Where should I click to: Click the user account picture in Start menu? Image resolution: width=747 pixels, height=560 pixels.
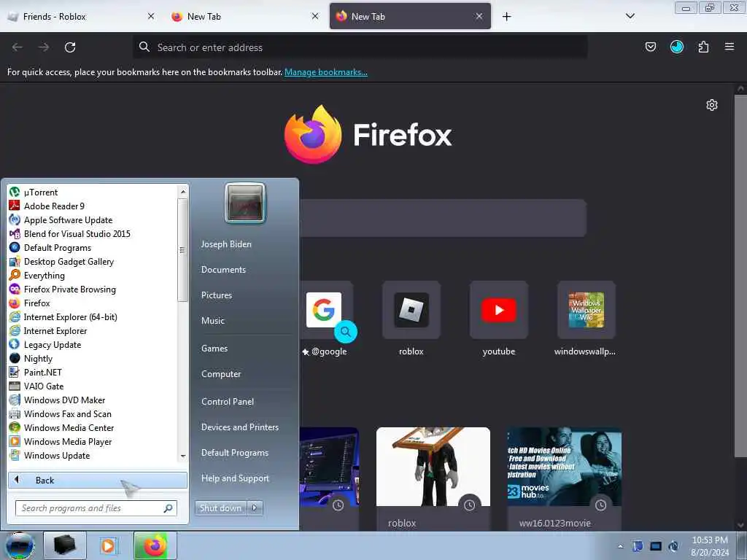coord(245,203)
